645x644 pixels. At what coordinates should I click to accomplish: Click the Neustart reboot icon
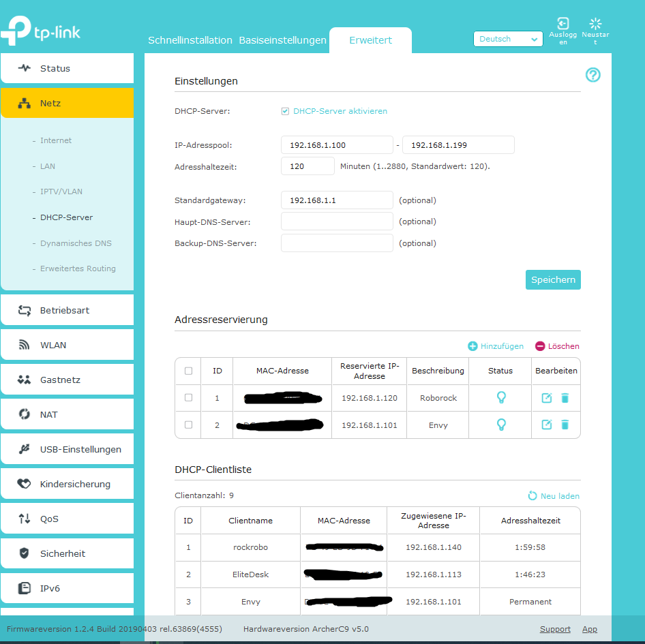pos(595,23)
